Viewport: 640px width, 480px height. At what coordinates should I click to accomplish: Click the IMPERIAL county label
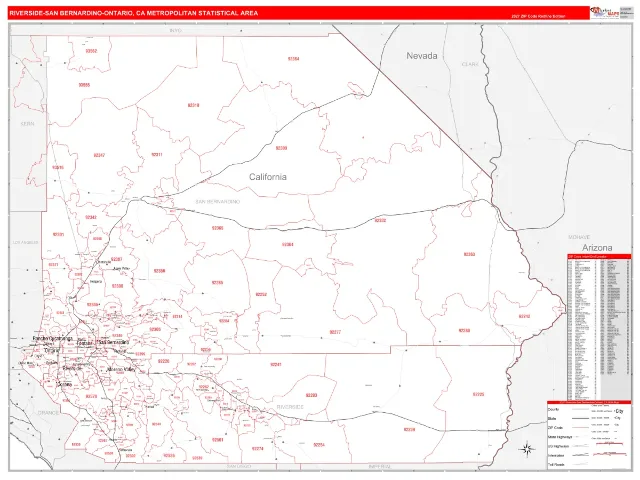coord(380,466)
